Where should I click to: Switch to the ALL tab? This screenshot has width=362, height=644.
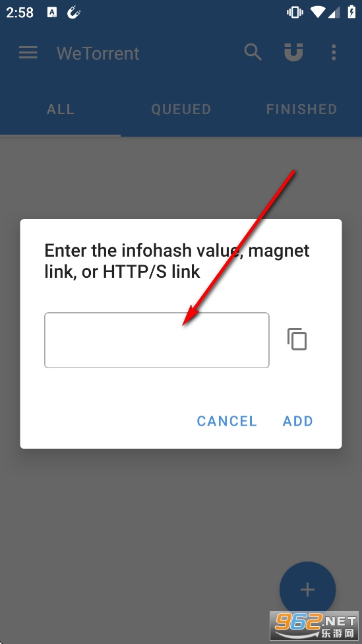(x=61, y=110)
